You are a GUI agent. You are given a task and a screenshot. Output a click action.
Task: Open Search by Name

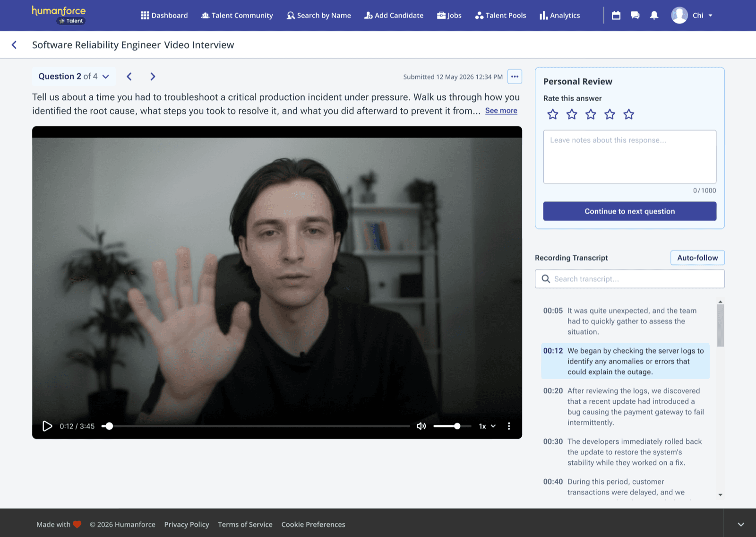click(319, 15)
